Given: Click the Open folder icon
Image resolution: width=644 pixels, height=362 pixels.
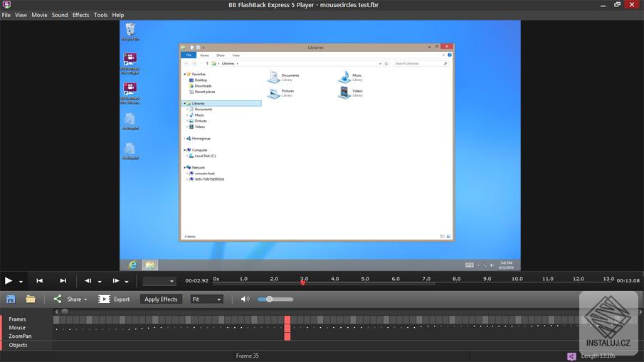Looking at the screenshot, I should pos(31,299).
